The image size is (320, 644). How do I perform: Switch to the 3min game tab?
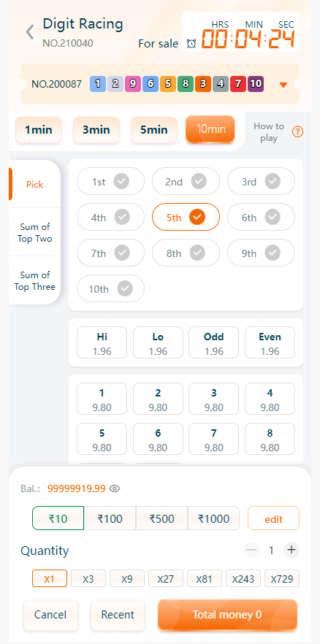[x=96, y=130]
